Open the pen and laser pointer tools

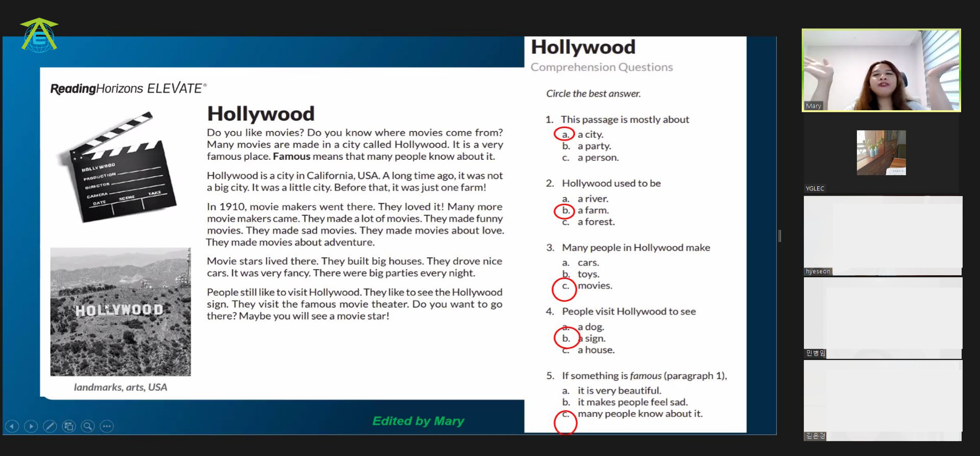click(50, 426)
